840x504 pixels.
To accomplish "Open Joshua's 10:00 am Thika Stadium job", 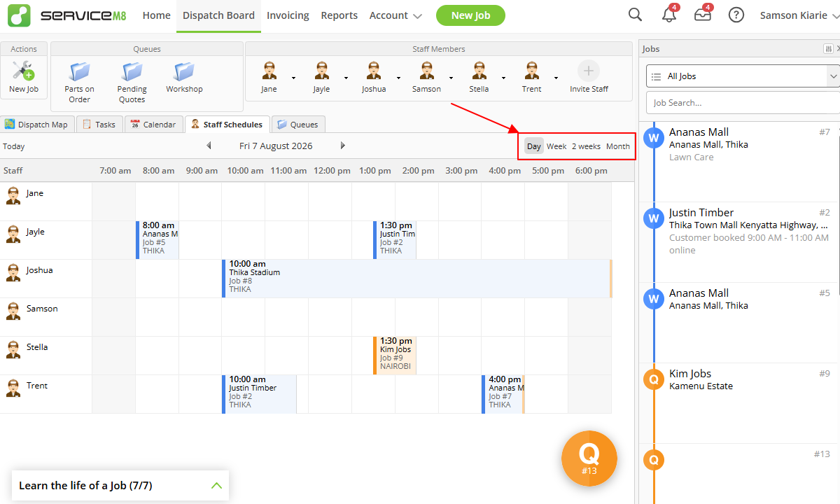I will [x=417, y=279].
